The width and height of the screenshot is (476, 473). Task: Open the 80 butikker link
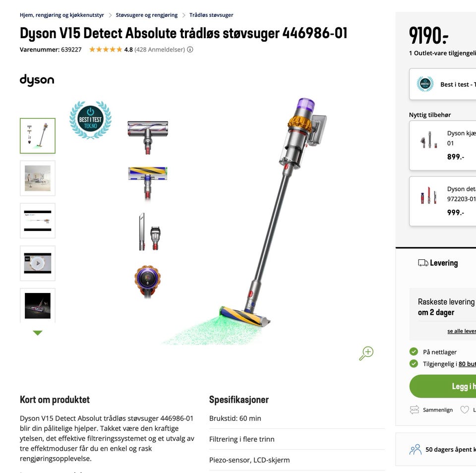tap(467, 364)
